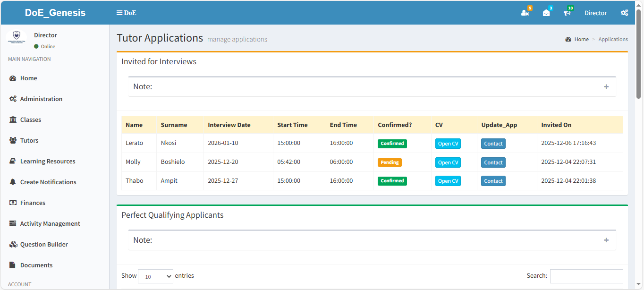Open the Administration sidebar menu
Screen dimensions: 644x290
pos(41,99)
